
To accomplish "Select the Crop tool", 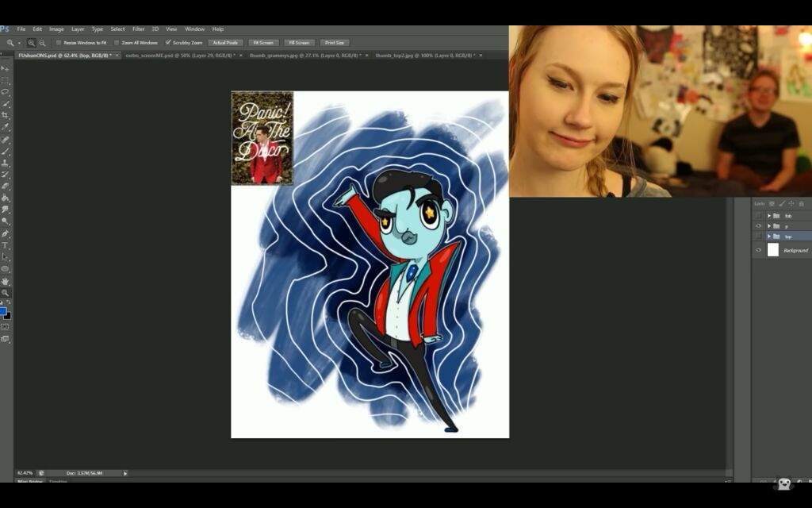I will point(6,115).
